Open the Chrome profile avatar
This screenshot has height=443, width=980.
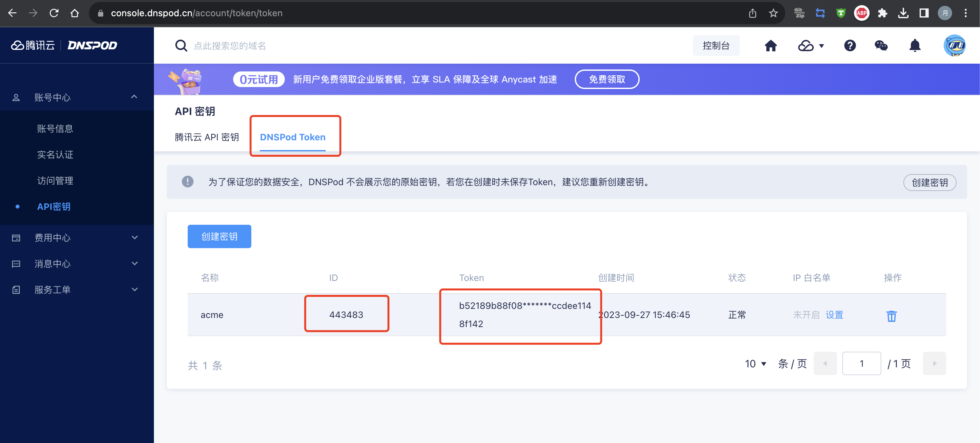pyautogui.click(x=945, y=13)
